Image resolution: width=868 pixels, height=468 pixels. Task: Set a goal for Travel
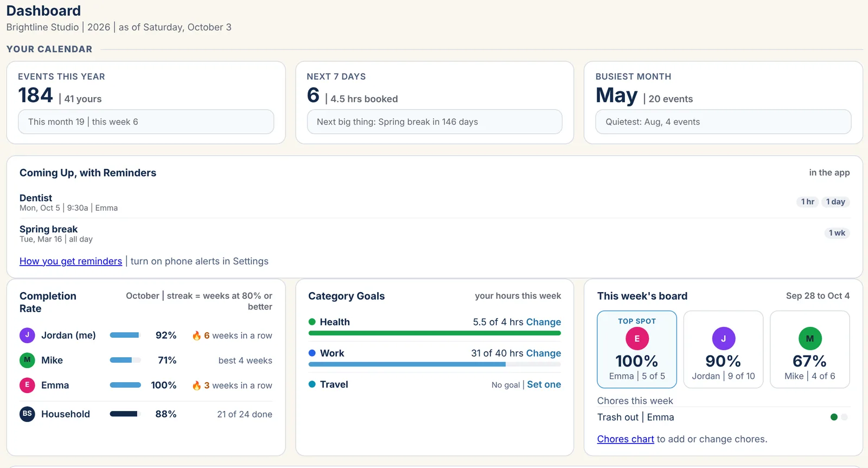click(544, 384)
